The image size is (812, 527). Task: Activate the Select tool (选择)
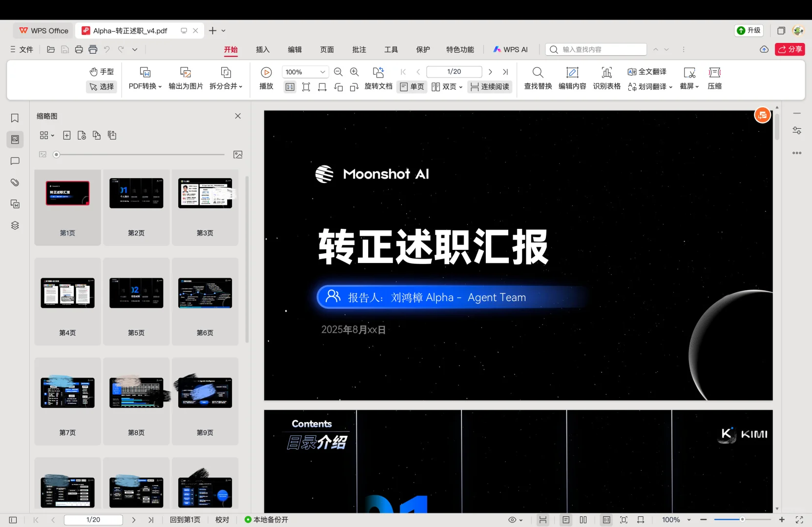tap(102, 86)
